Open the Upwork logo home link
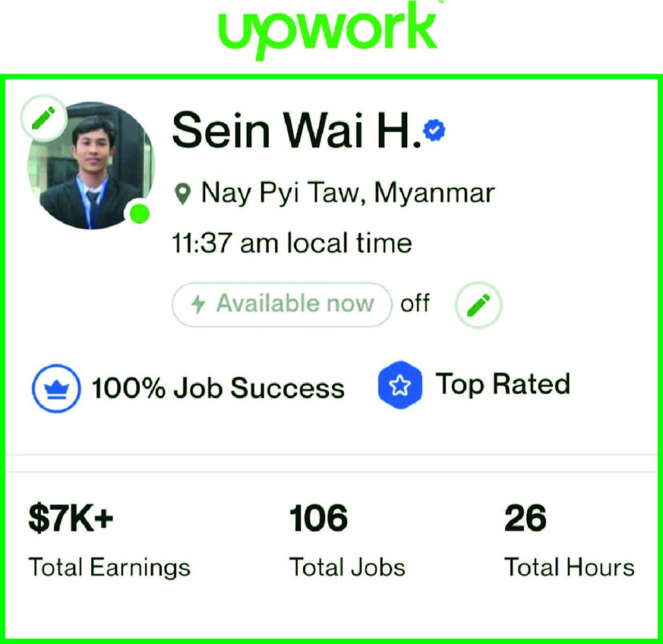This screenshot has width=663, height=644. tap(328, 31)
